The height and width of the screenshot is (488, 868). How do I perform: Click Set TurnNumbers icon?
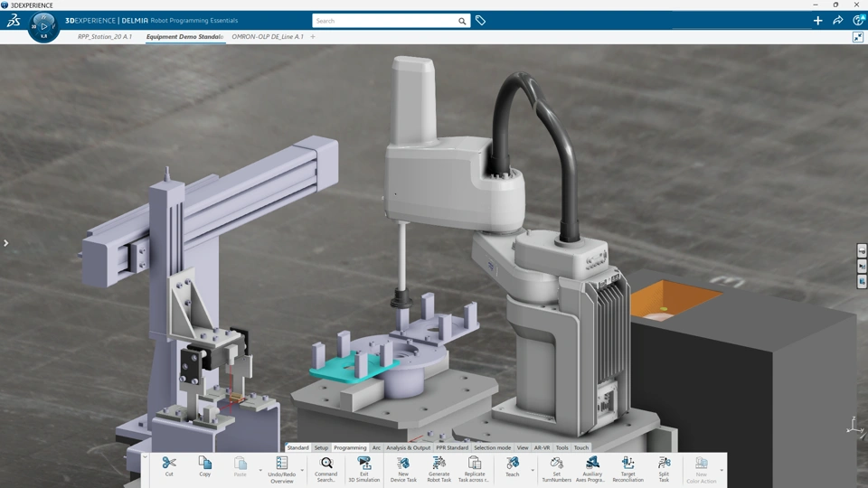click(x=556, y=463)
